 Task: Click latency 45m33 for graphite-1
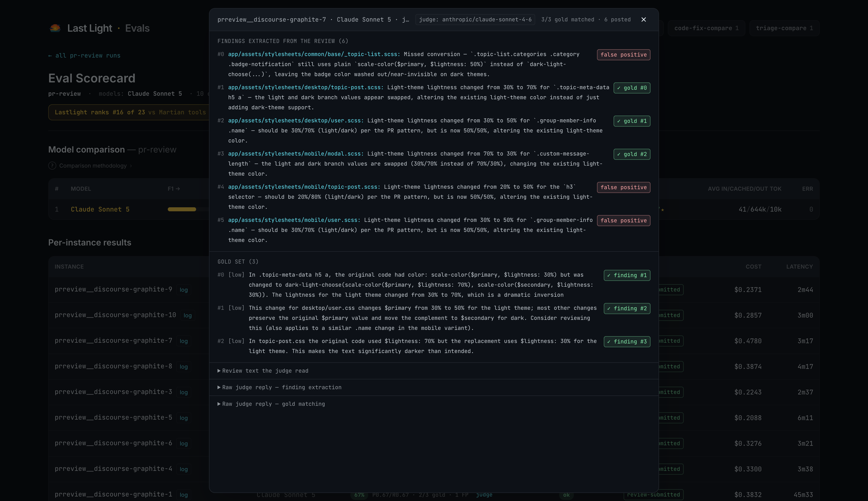pyautogui.click(x=803, y=495)
